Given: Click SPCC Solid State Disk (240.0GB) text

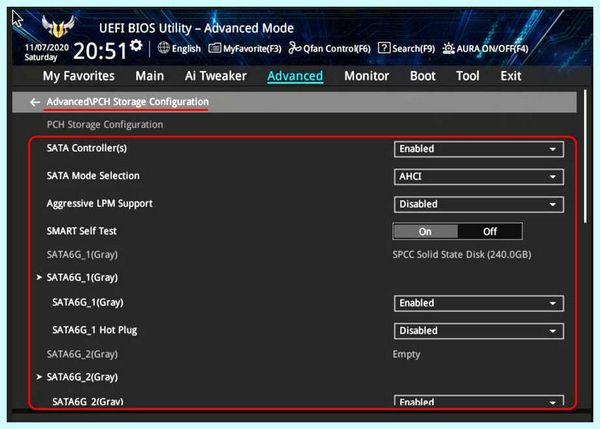Looking at the screenshot, I should click(462, 254).
